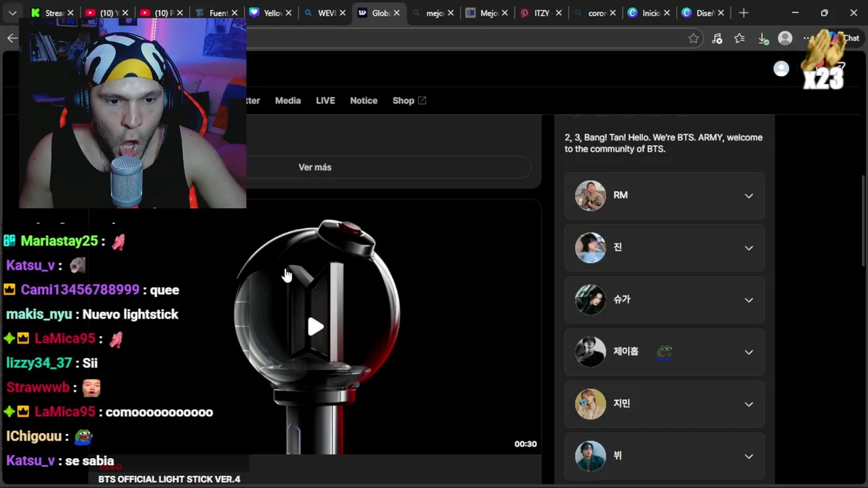Click the 'Ver más' button
This screenshot has width=868, height=488.
[315, 167]
